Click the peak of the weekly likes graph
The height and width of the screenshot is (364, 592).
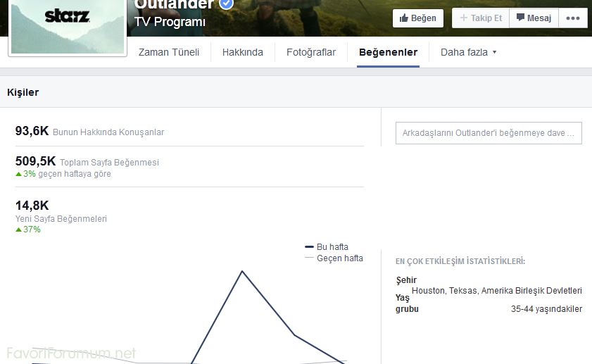242,271
